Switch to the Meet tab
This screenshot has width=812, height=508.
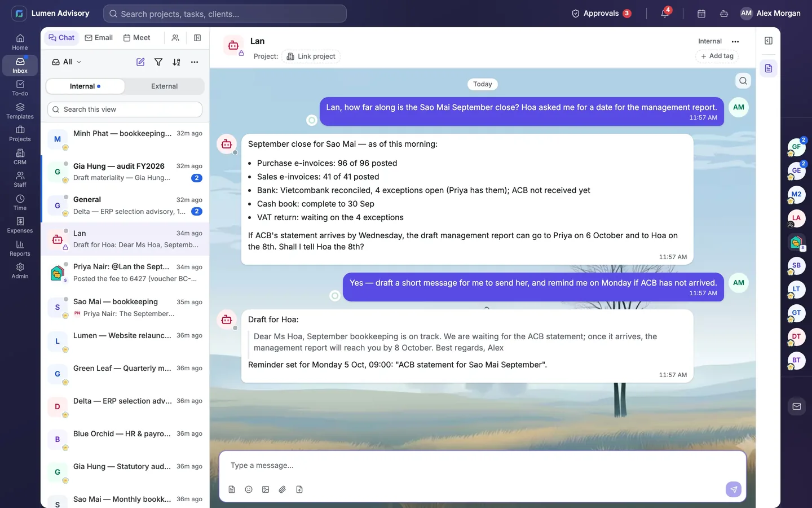tap(136, 38)
